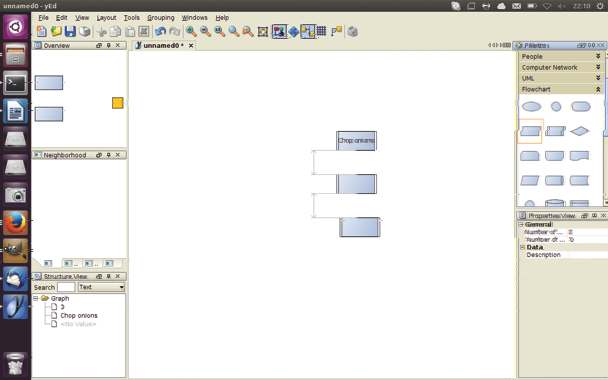Screen dimensions: 608x380
Task: Open the View menu
Action: 82,17
